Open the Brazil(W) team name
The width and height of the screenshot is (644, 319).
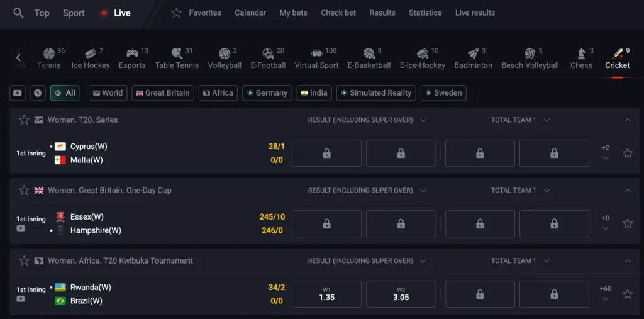[x=86, y=301]
